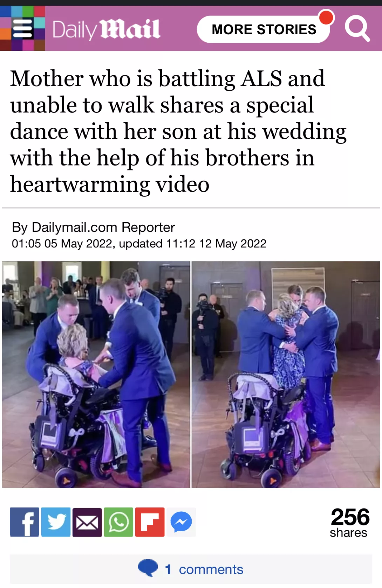Image resolution: width=382 pixels, height=588 pixels.
Task: Share the article via email envelope icon
Action: tap(87, 522)
